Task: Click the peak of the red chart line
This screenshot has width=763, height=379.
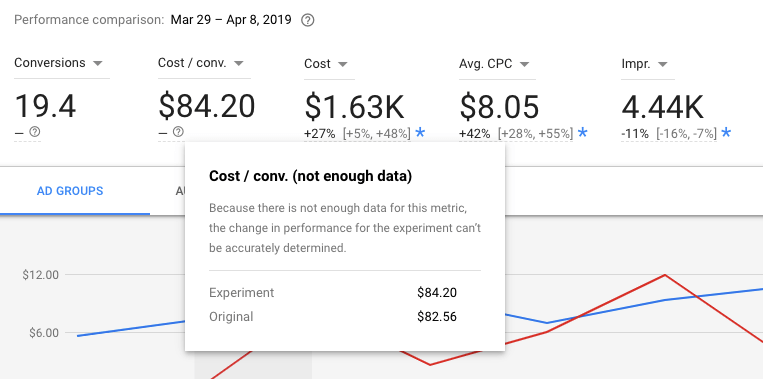Action: (x=664, y=275)
